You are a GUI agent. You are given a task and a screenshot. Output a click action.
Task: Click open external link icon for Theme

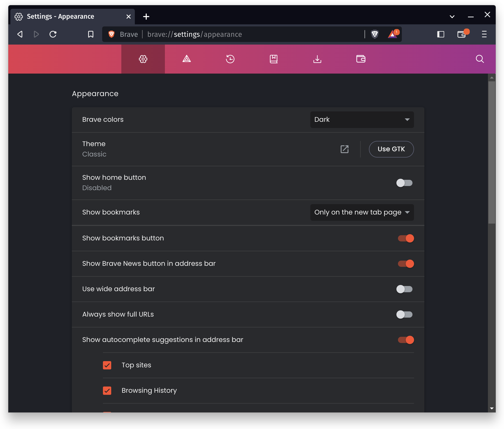tap(345, 149)
